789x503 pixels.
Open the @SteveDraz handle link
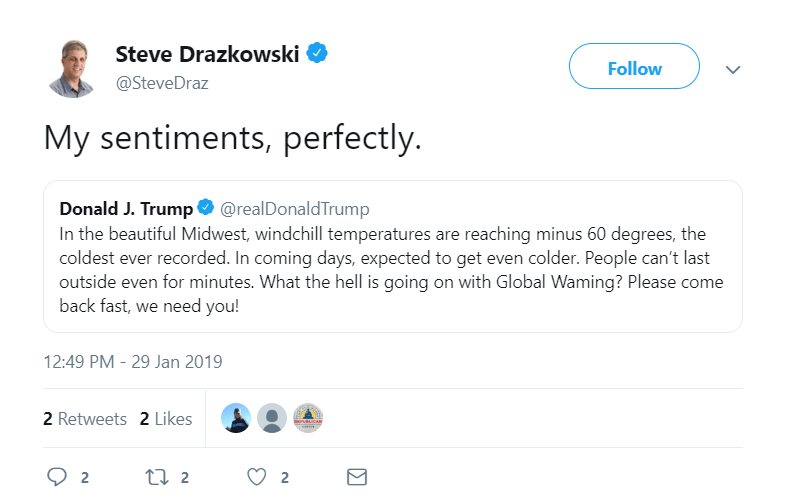162,83
